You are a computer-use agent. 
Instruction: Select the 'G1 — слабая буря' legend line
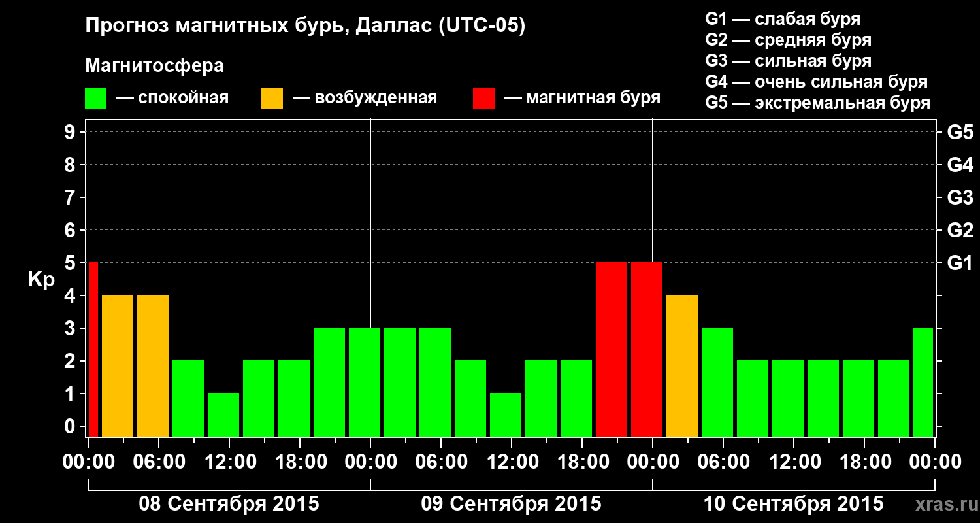tap(783, 18)
